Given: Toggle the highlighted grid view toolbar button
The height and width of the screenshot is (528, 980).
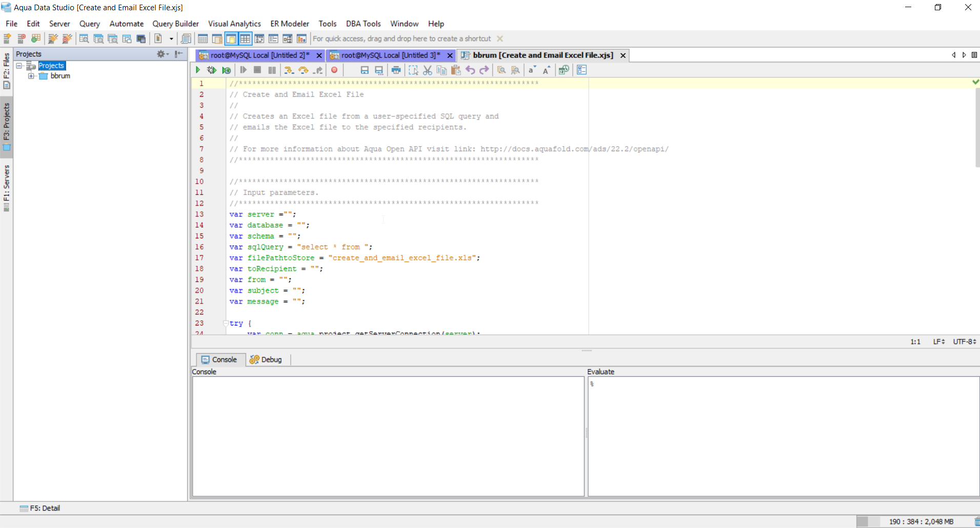Looking at the screenshot, I should 245,39.
